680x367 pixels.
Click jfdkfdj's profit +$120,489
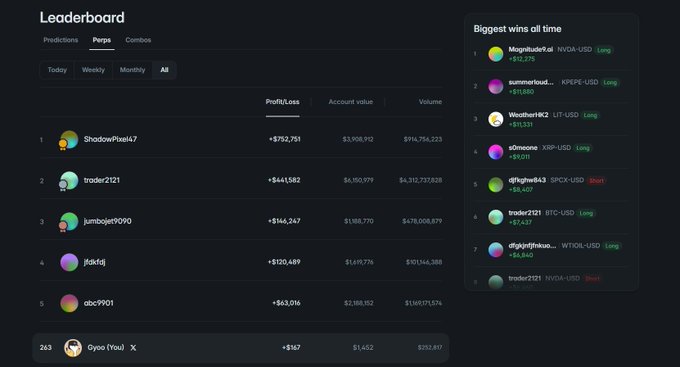(284, 262)
